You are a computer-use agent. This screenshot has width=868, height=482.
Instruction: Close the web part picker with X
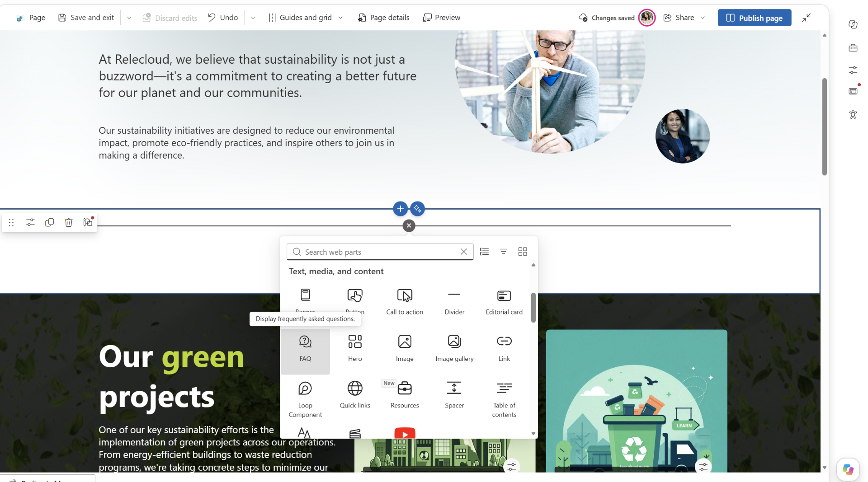[409, 225]
